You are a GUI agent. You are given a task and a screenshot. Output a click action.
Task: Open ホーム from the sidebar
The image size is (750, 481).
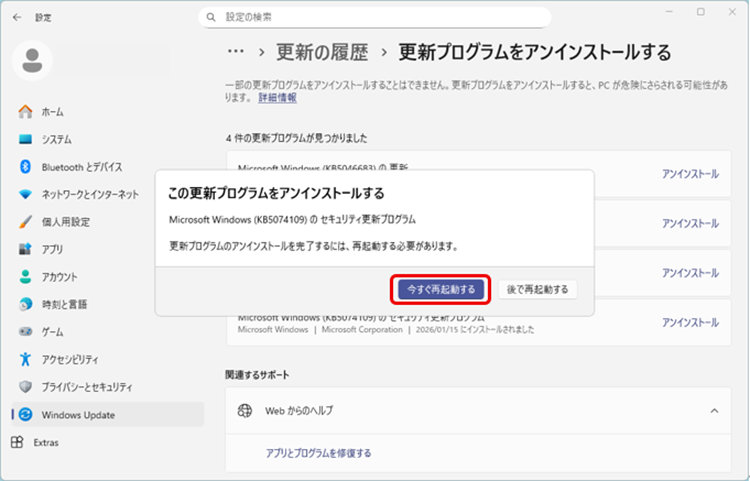(x=52, y=112)
